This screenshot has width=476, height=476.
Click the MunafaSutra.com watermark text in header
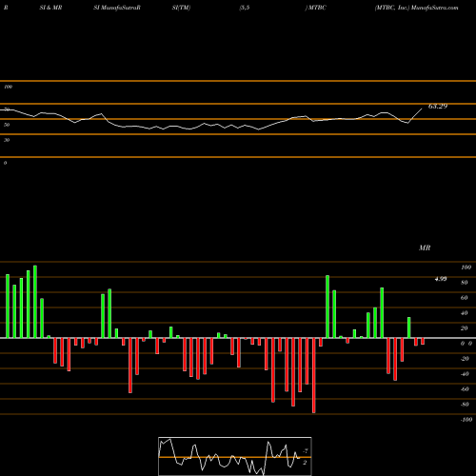pos(434,8)
